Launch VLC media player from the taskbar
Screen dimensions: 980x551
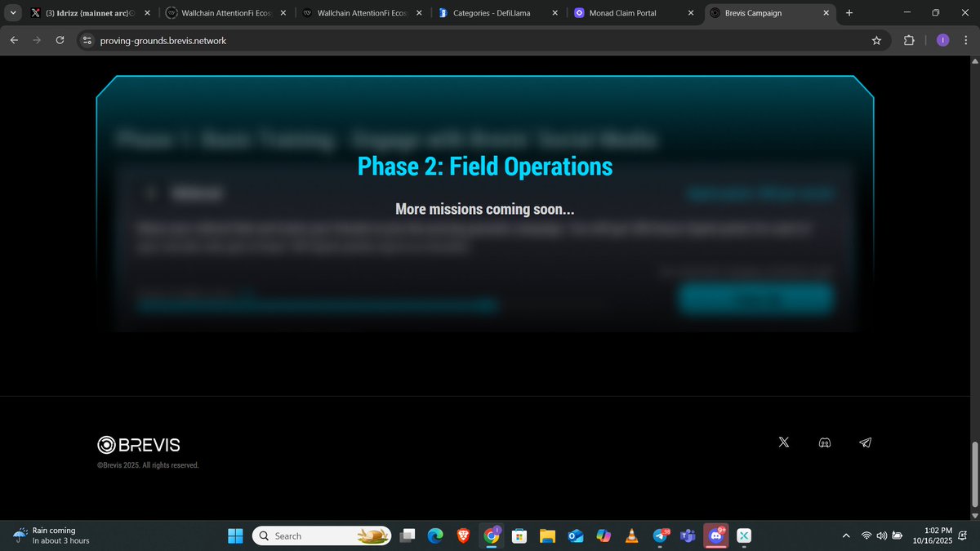click(630, 535)
